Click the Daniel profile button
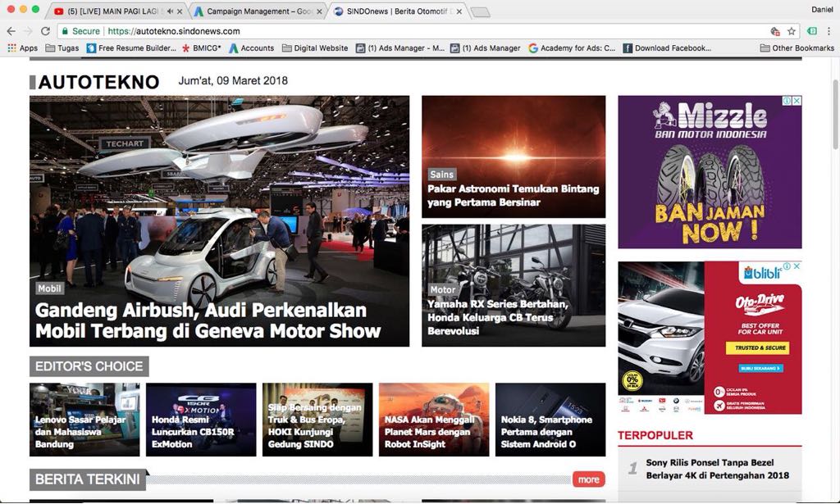Screen dimensions: 840x504 pyautogui.click(x=822, y=9)
